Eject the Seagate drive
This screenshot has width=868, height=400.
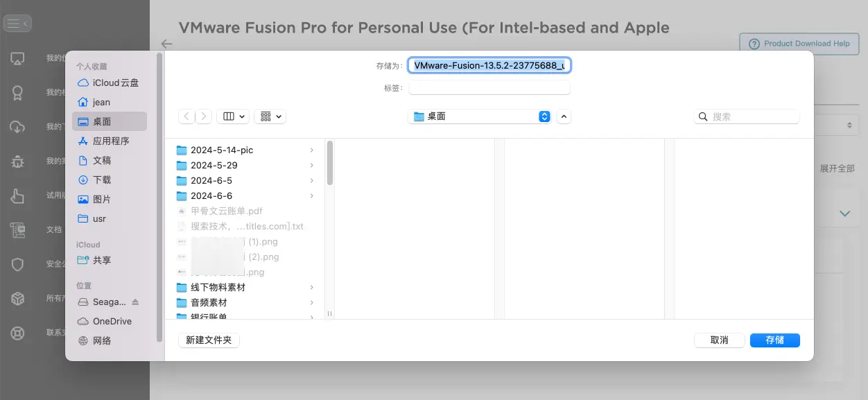click(x=135, y=302)
